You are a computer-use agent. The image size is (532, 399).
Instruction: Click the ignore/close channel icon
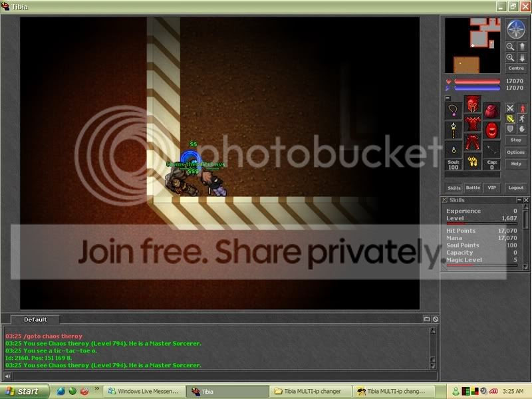click(436, 319)
